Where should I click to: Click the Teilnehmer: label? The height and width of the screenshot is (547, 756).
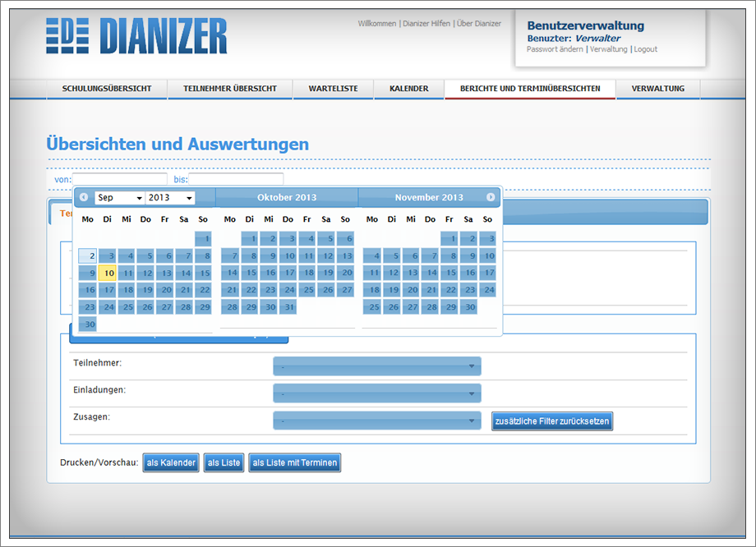[x=98, y=363]
